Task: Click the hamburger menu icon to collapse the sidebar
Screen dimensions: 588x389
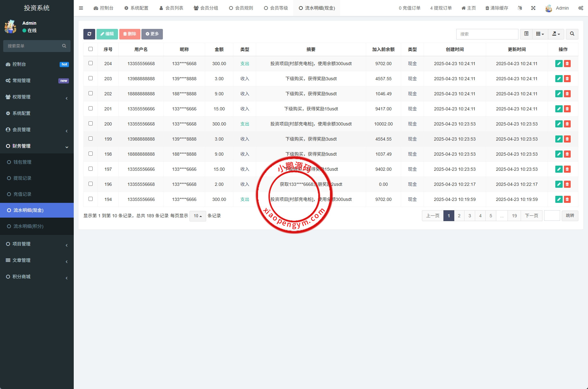Action: (81, 8)
